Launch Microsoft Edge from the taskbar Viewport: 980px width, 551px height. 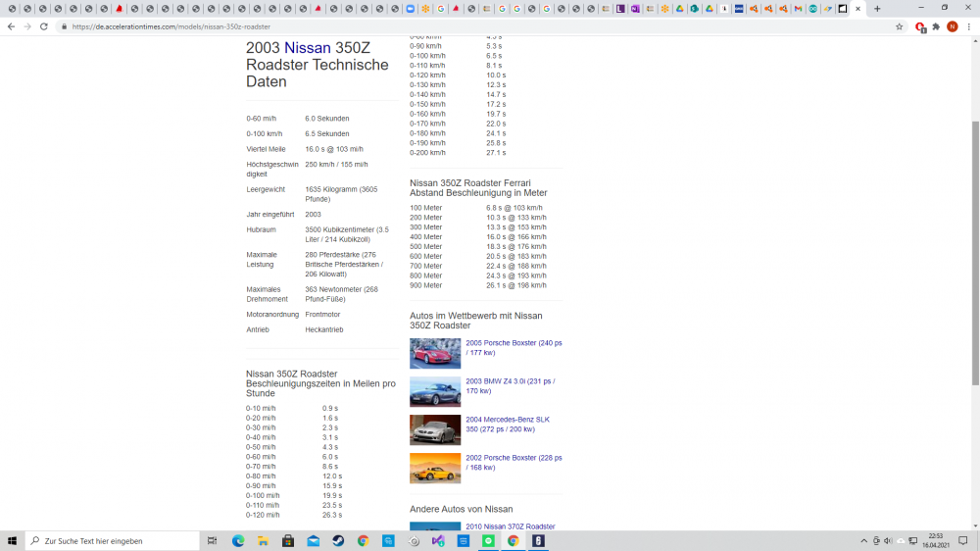click(x=238, y=541)
